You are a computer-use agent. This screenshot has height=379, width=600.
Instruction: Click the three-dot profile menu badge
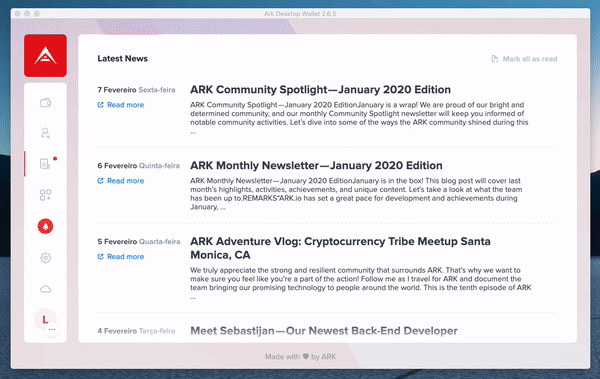coord(52,329)
